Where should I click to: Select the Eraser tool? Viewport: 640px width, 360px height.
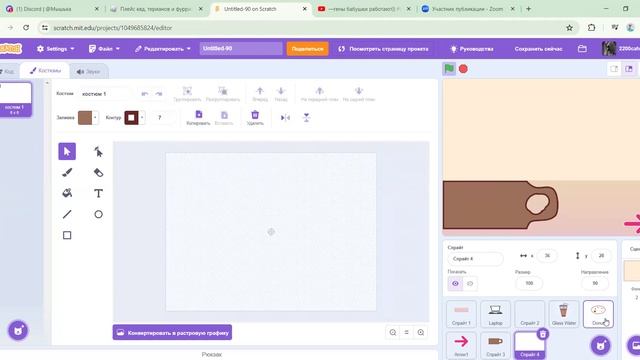click(98, 173)
